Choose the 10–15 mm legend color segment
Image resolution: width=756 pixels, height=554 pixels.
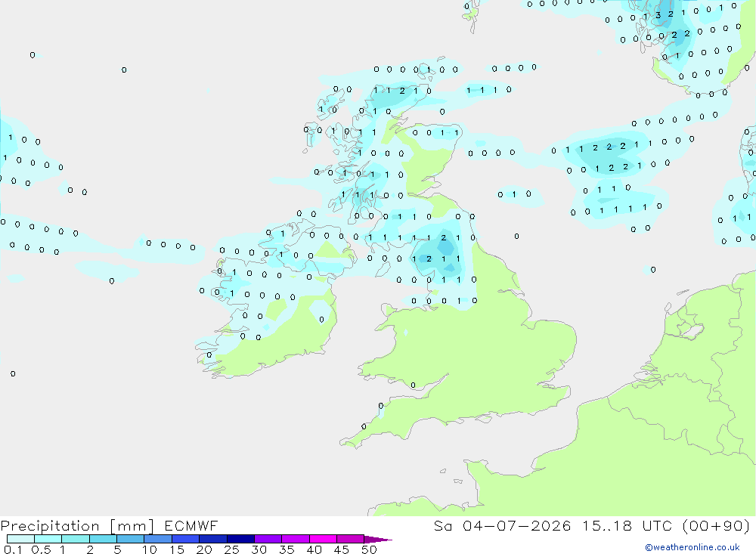158,539
